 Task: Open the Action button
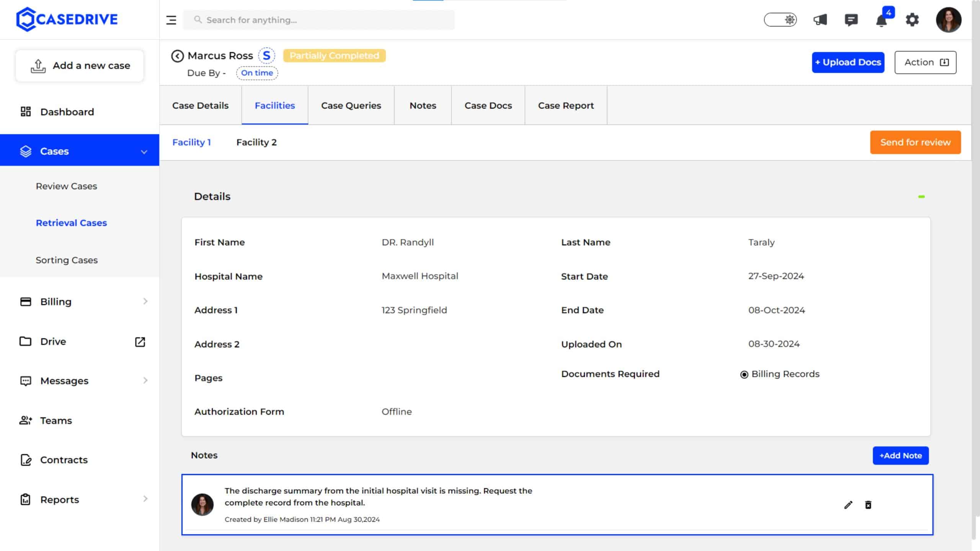pyautogui.click(x=925, y=62)
